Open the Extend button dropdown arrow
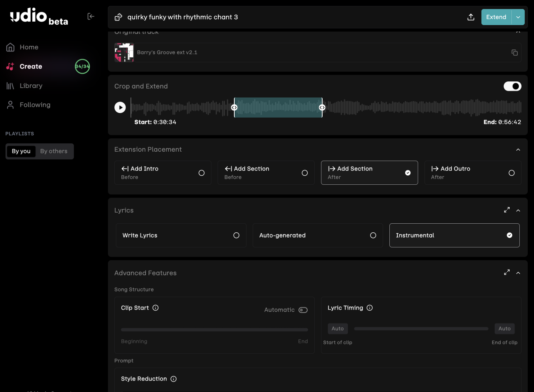 (518, 17)
